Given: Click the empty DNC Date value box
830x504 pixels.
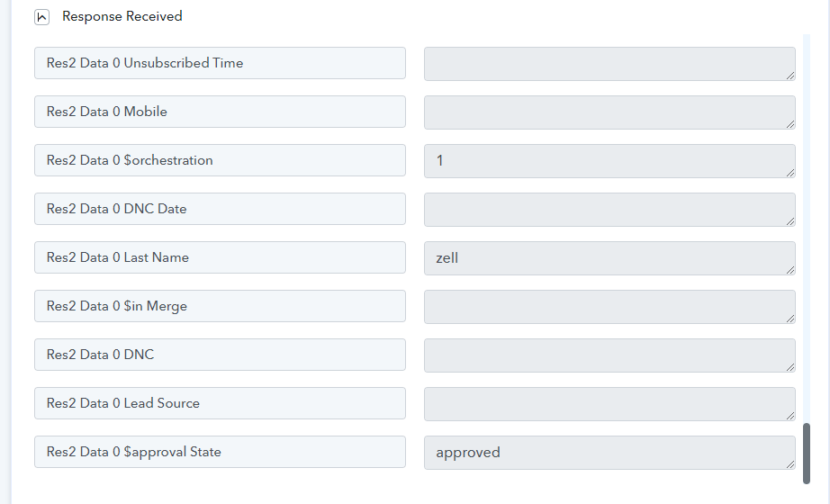Looking at the screenshot, I should pyautogui.click(x=609, y=210).
